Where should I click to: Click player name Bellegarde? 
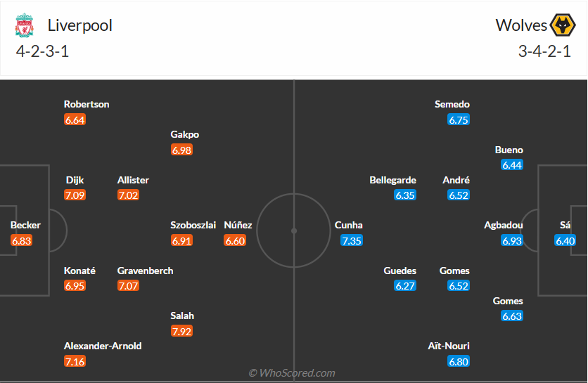pos(392,180)
